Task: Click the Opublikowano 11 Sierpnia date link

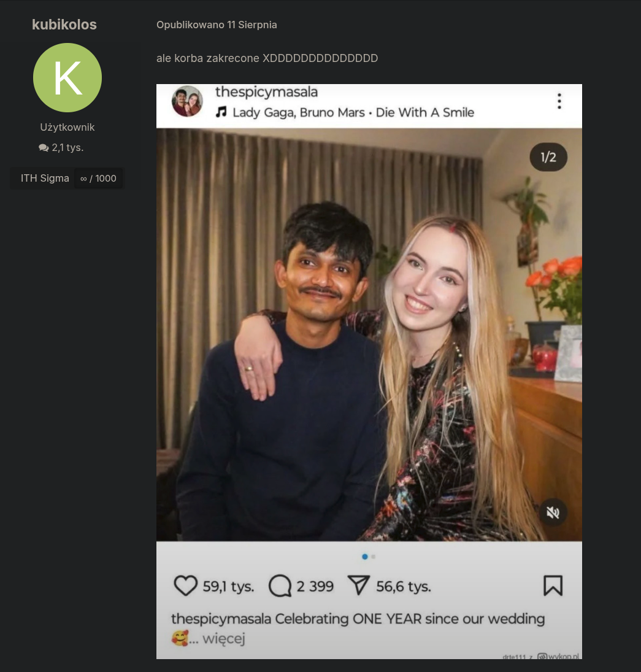Action: 217,25
